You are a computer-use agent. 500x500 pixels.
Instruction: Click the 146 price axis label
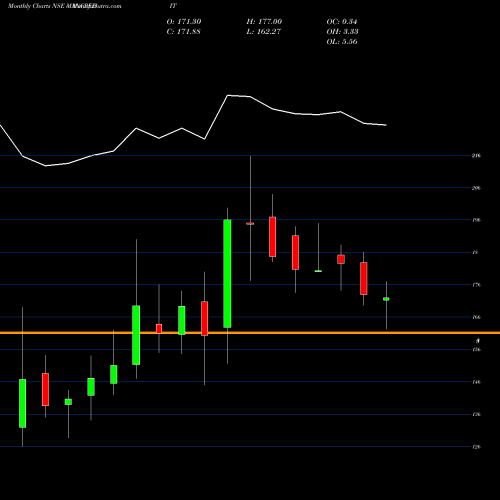coord(476,382)
